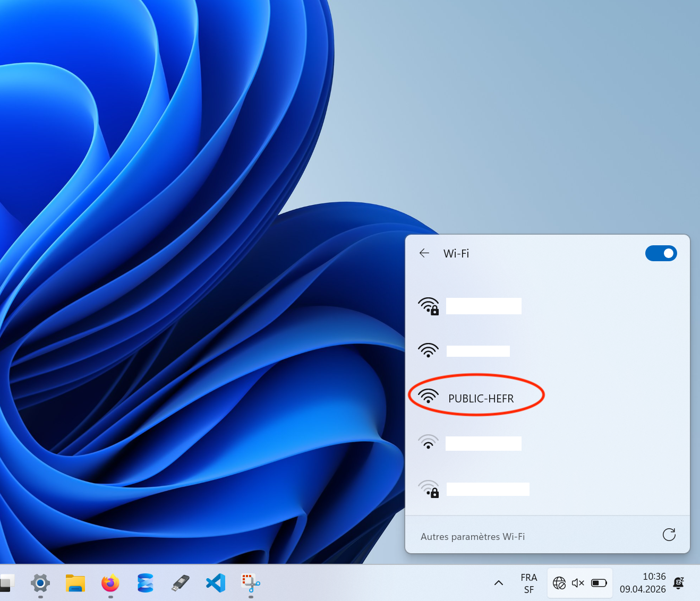Launch Visual Studio Code from the taskbar
The image size is (700, 601).
coord(216,583)
